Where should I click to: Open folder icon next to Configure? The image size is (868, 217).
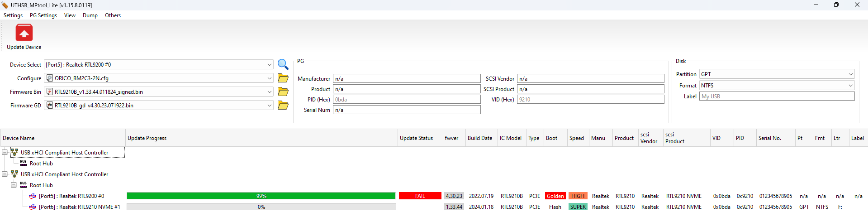pyautogui.click(x=283, y=78)
